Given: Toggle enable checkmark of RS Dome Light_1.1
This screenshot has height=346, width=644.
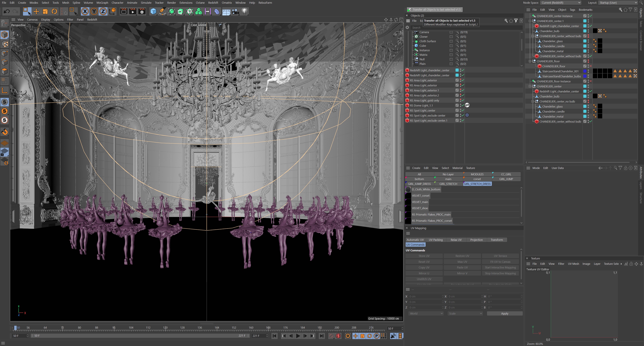Looking at the screenshot, I should [463, 105].
